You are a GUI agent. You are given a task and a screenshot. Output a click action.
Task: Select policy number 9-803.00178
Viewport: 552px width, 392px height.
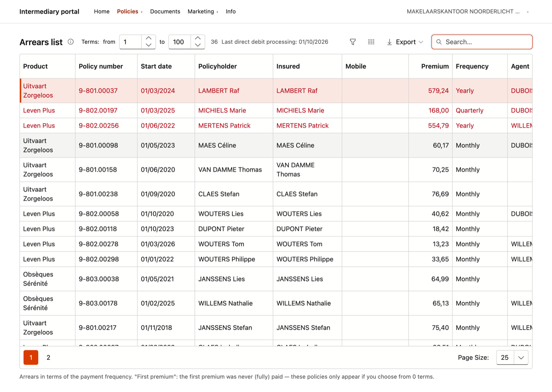(x=99, y=303)
